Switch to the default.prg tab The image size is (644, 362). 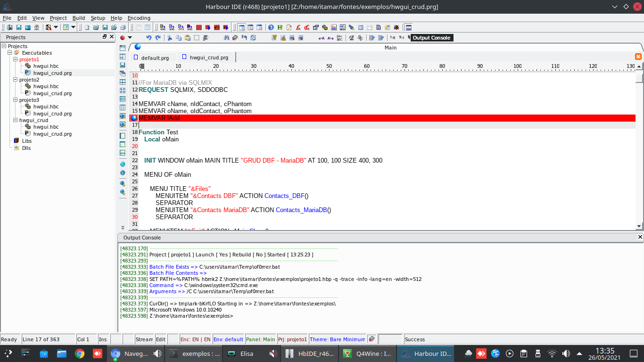(x=155, y=58)
